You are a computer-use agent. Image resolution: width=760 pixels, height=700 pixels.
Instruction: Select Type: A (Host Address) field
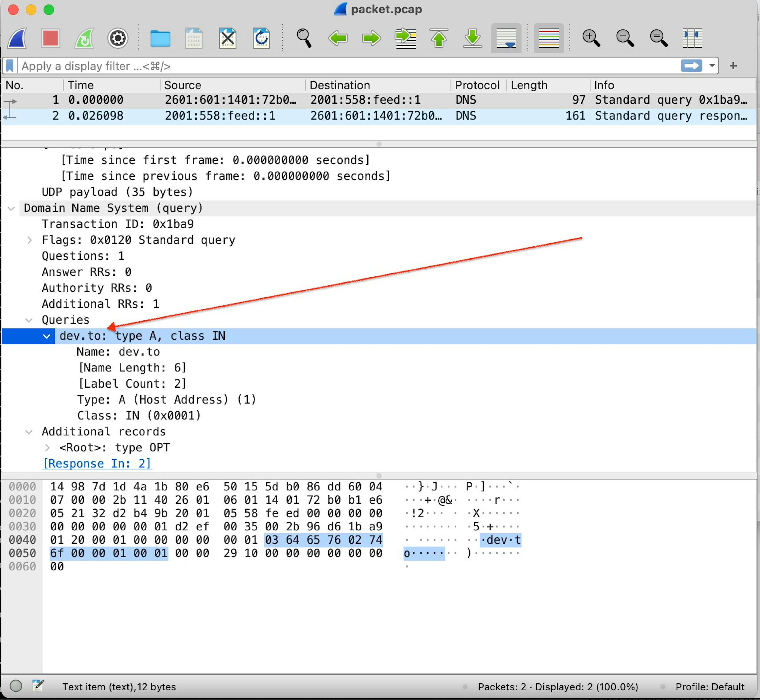pyautogui.click(x=167, y=400)
